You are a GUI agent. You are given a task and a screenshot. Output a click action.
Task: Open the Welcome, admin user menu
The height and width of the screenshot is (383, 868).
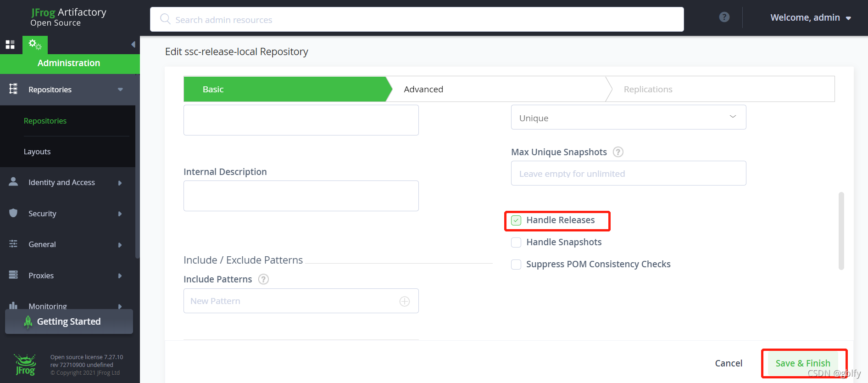[811, 17]
